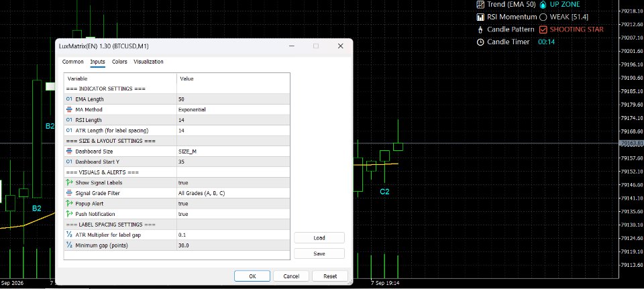The width and height of the screenshot is (644, 289).
Task: Close the LuxMatrix settings dialog
Action: pos(341,46)
